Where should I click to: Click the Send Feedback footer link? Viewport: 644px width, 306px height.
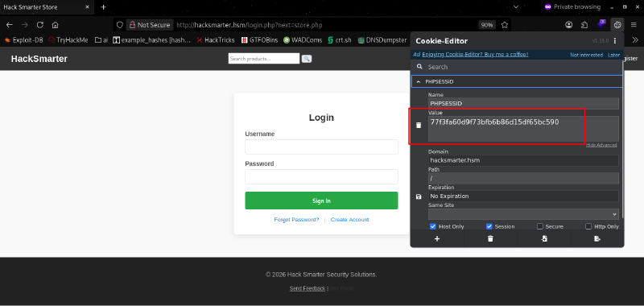coord(308,288)
